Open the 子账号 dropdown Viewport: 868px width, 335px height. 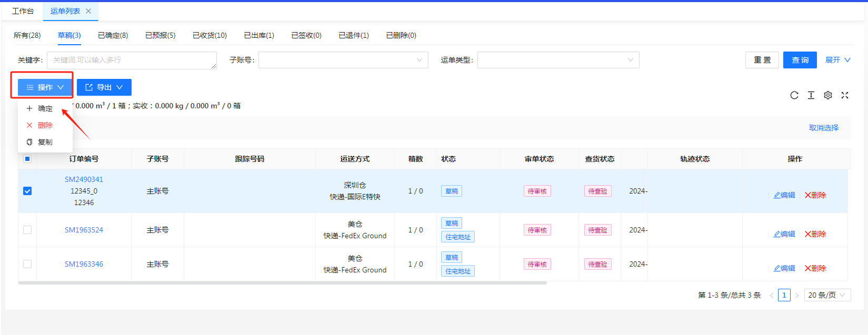343,60
